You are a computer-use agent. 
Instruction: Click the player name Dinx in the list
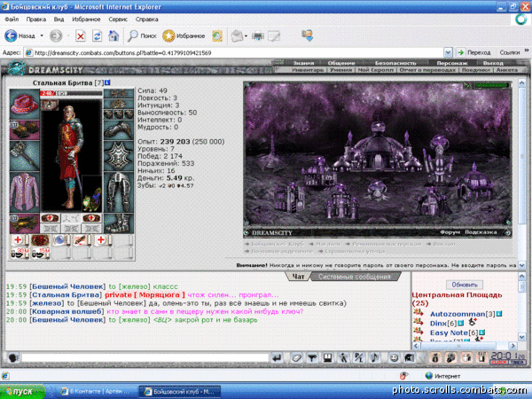coord(438,324)
